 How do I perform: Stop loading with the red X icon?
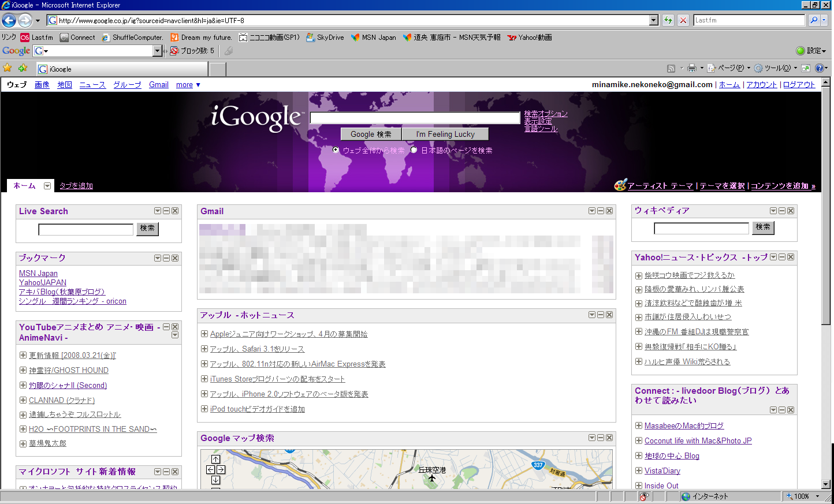click(x=683, y=20)
